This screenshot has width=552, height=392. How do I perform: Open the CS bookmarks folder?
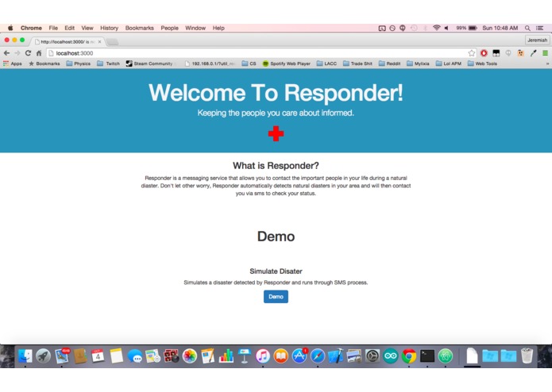coord(249,63)
